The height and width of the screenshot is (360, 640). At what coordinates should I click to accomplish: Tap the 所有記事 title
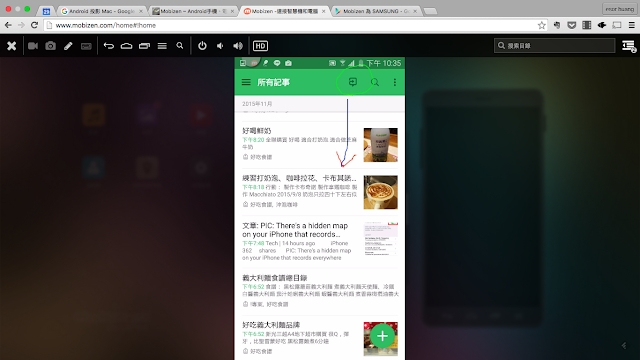click(x=273, y=82)
